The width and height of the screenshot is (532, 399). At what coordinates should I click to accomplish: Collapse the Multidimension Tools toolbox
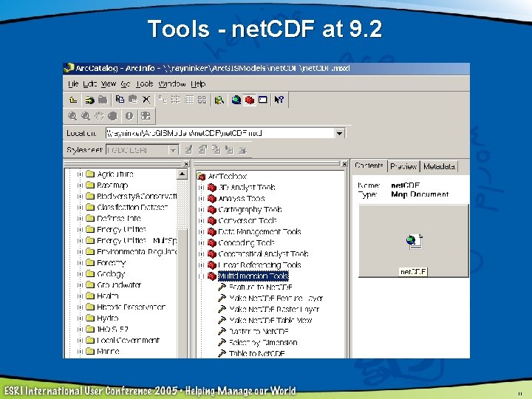point(201,276)
